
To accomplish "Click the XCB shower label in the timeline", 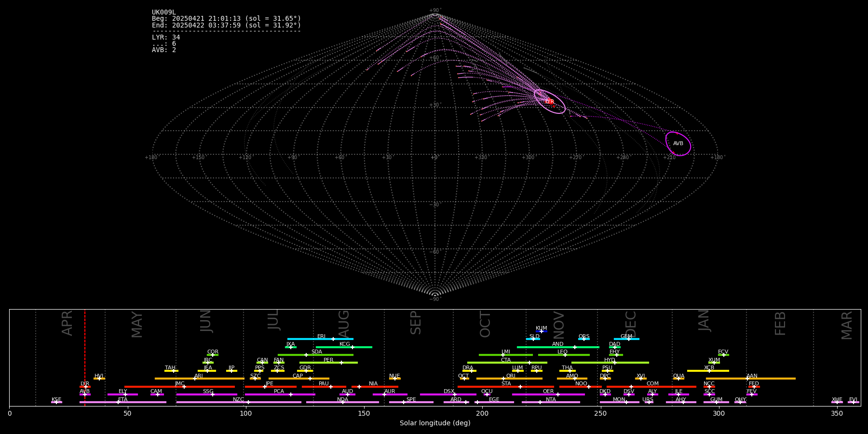I will point(709,368).
